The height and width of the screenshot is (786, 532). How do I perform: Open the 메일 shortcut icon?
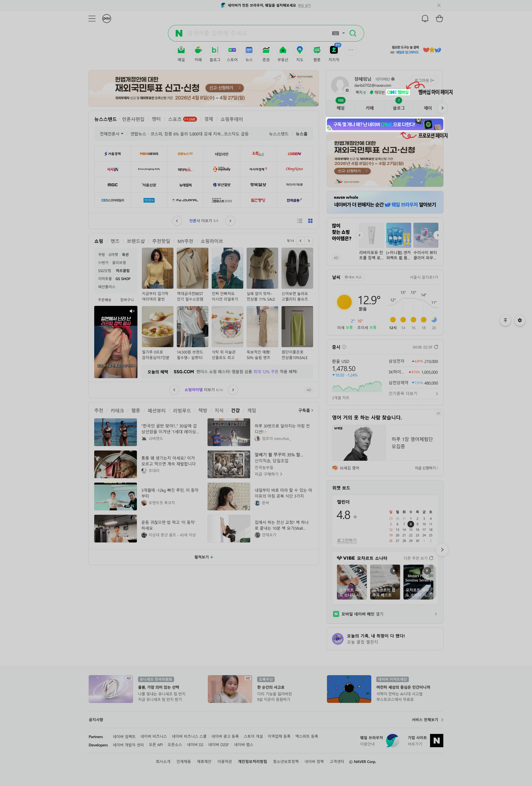181,50
